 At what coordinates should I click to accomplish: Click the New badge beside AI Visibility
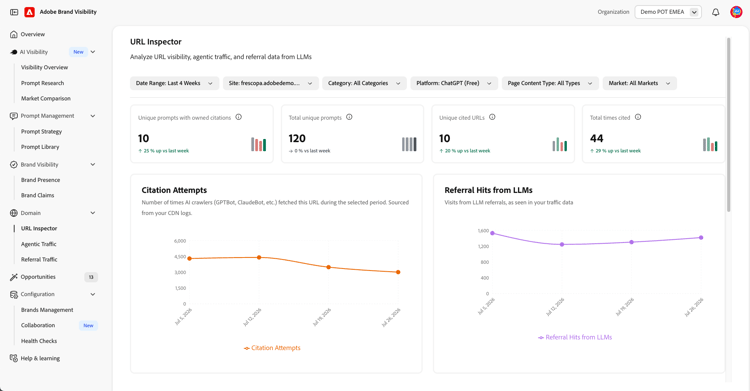coord(78,52)
